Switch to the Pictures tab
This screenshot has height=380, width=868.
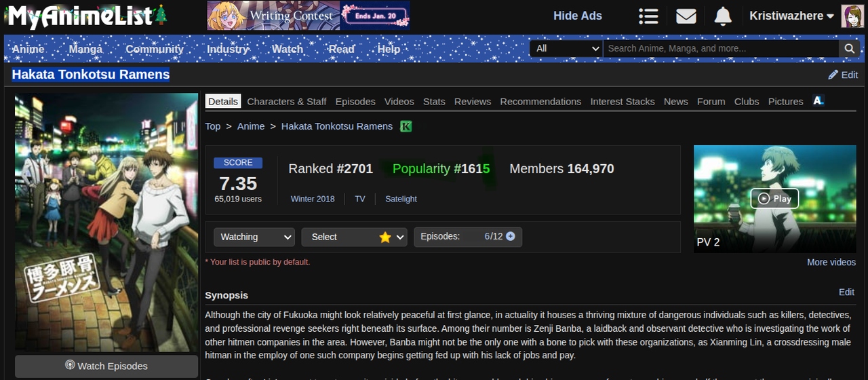(786, 101)
